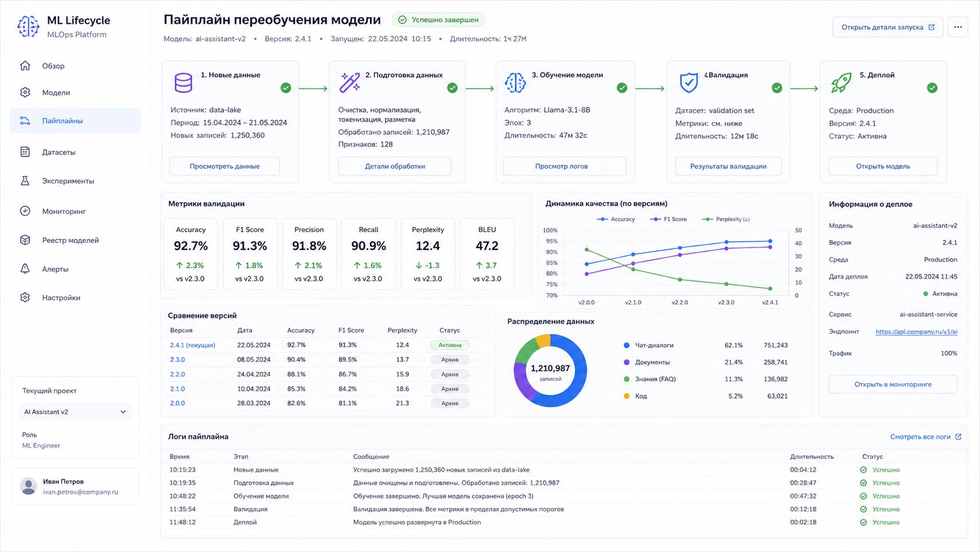
Task: Open the api.company.ru endpoint link
Action: coord(916,331)
